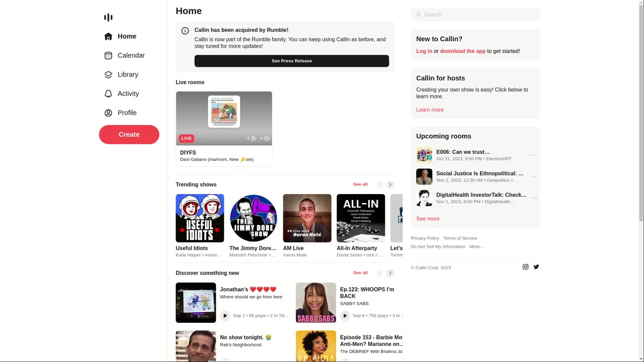644x362 pixels.
Task: Click download the app link
Action: click(x=463, y=51)
